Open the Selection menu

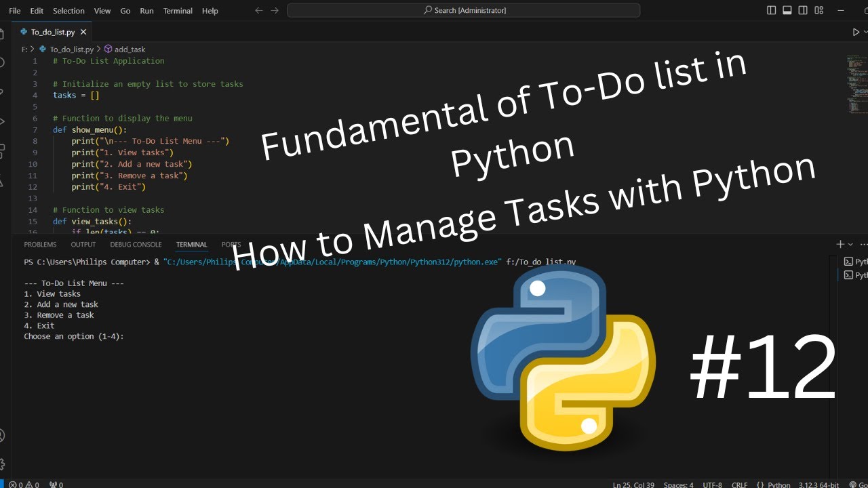tap(68, 11)
